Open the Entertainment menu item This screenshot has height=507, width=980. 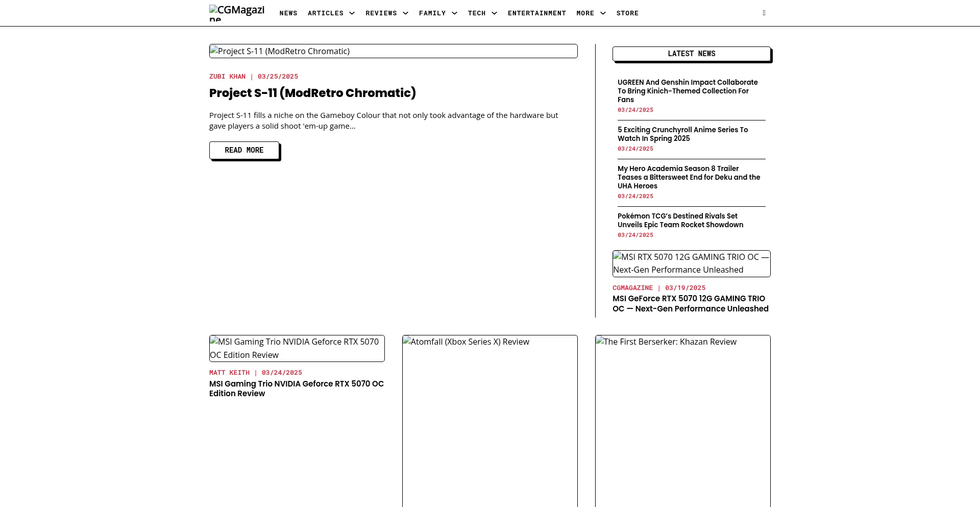(537, 13)
